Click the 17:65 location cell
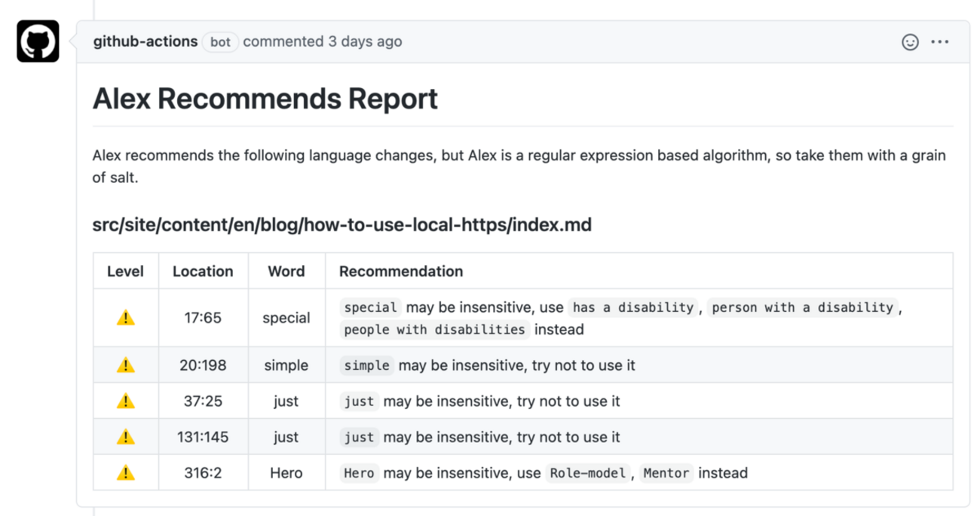 [203, 318]
